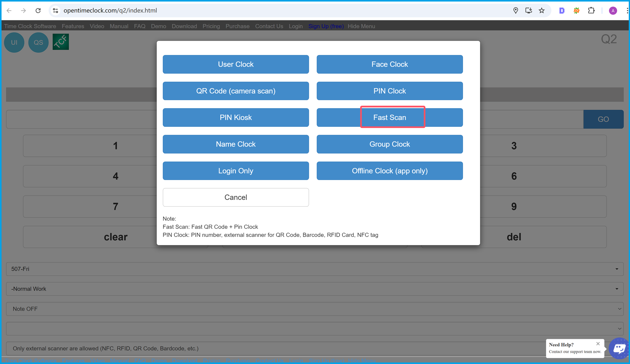Open the Features menu item

point(73,26)
